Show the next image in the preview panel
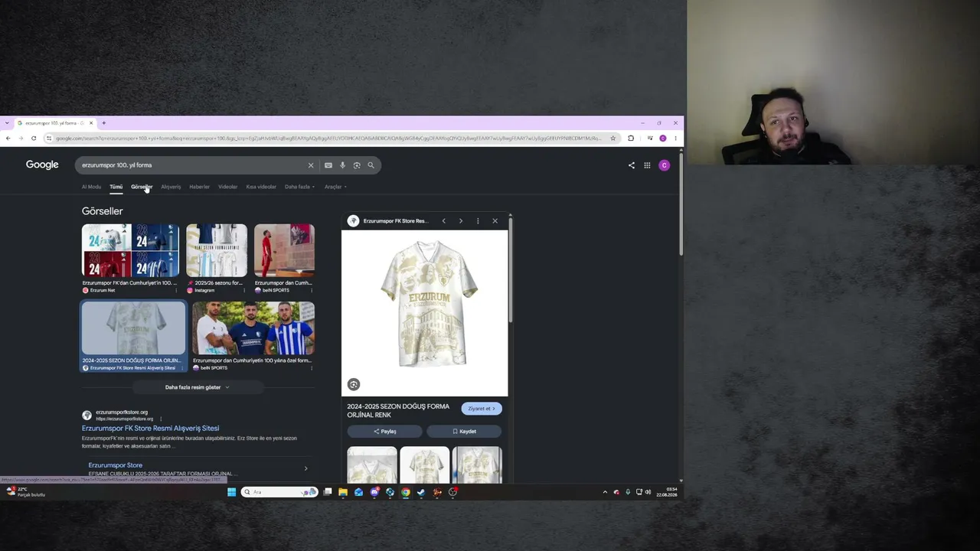980x551 pixels. click(x=460, y=221)
